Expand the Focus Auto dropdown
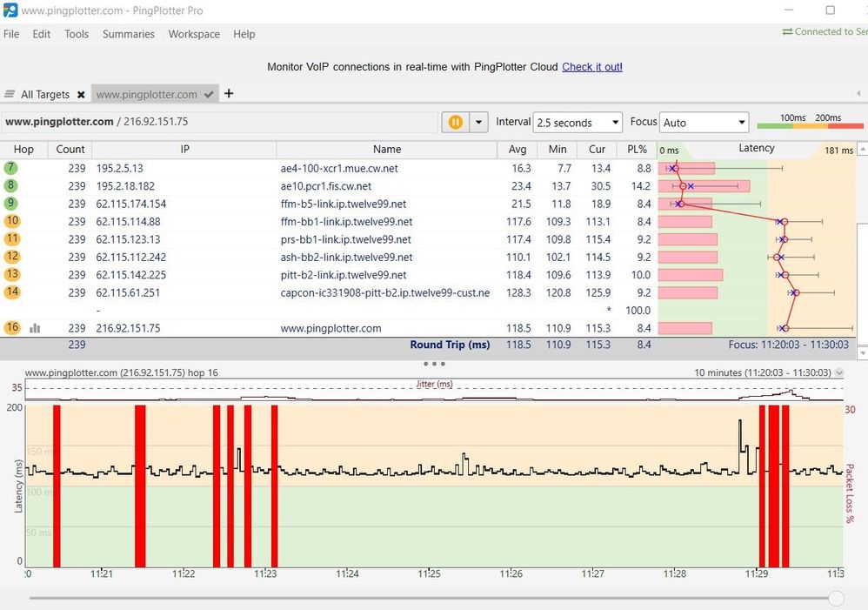This screenshot has width=868, height=610. tap(704, 123)
